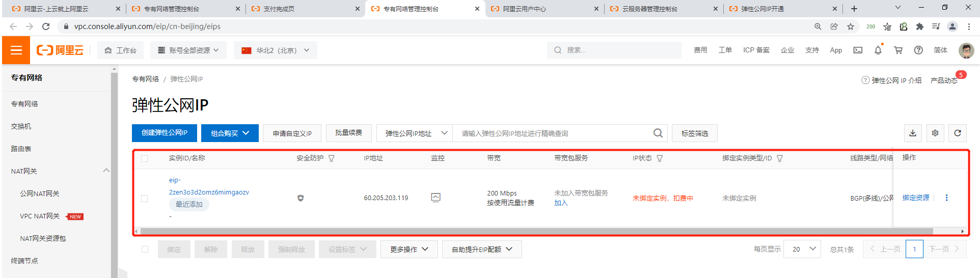Click the browser address bar URL
Viewport: 980px width, 278px height.
point(147,26)
